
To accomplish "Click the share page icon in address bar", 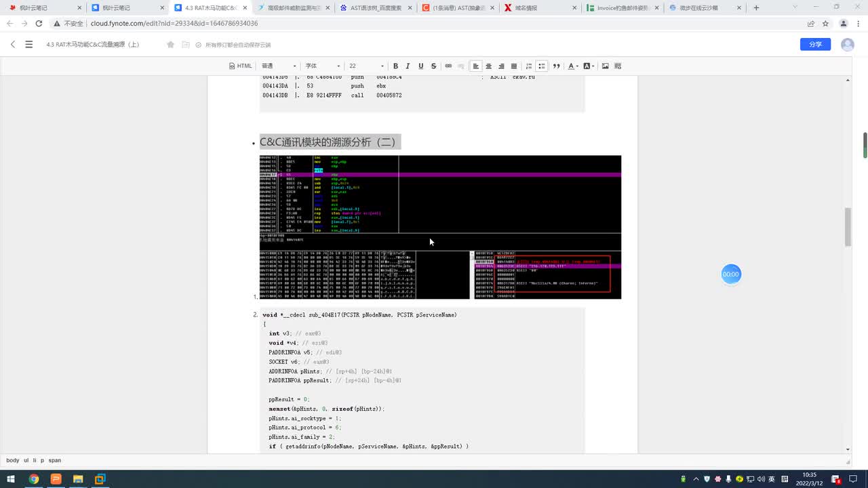I will (x=811, y=23).
